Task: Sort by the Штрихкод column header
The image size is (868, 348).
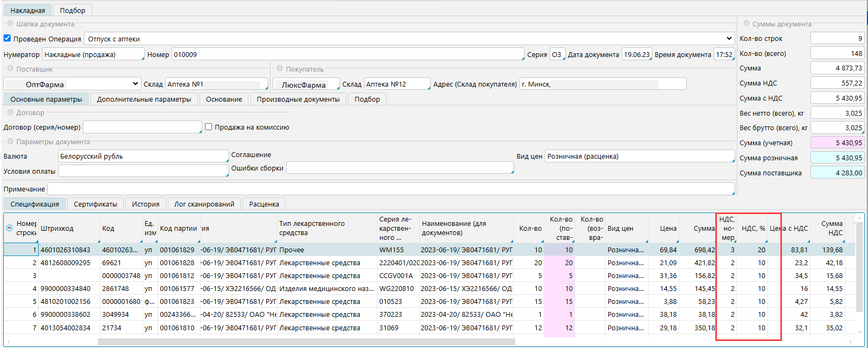Action: [57, 229]
